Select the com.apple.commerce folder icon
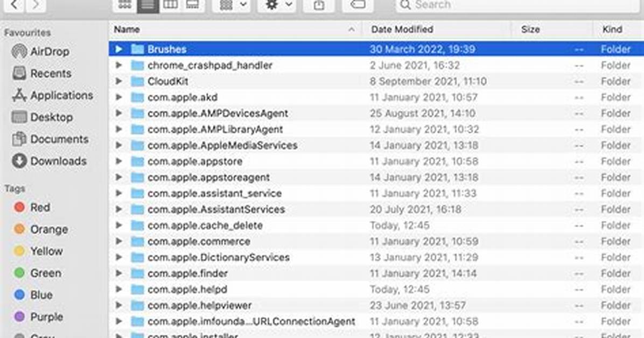This screenshot has width=644, height=338. [x=137, y=242]
